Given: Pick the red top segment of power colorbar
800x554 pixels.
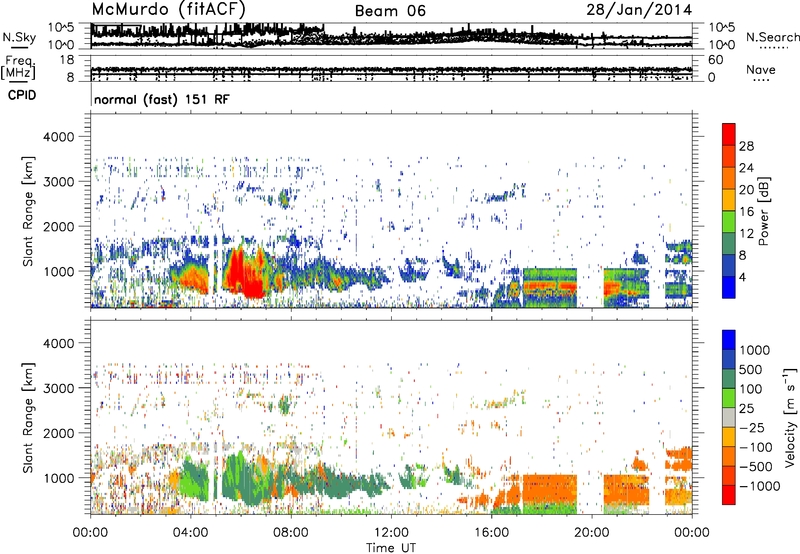Looking at the screenshot, I should pyautogui.click(x=729, y=134).
